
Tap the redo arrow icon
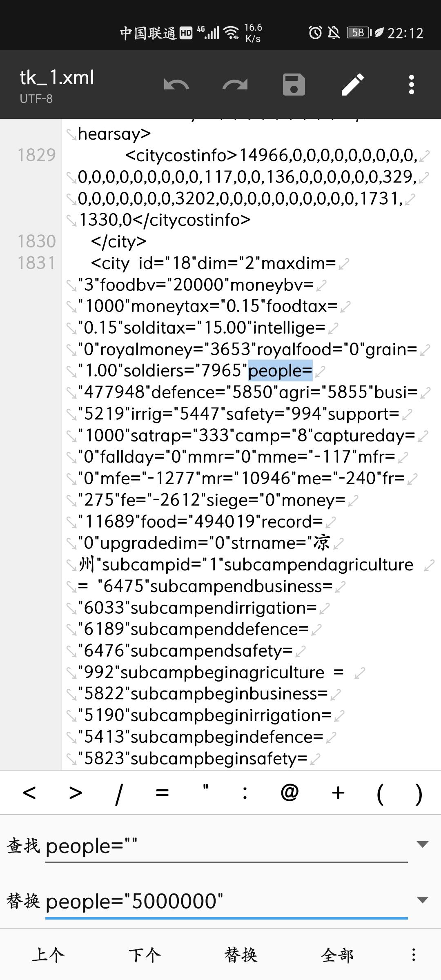[235, 85]
